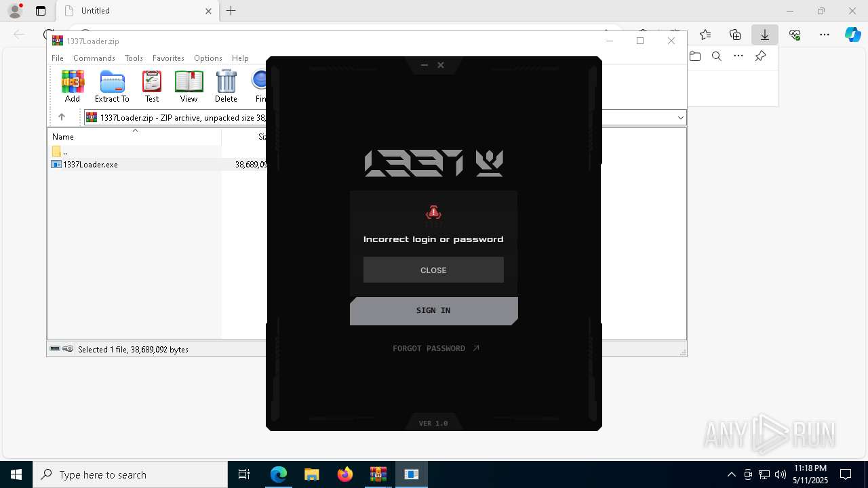The image size is (868, 488).
Task: Pin the downloads panel
Action: (x=761, y=56)
